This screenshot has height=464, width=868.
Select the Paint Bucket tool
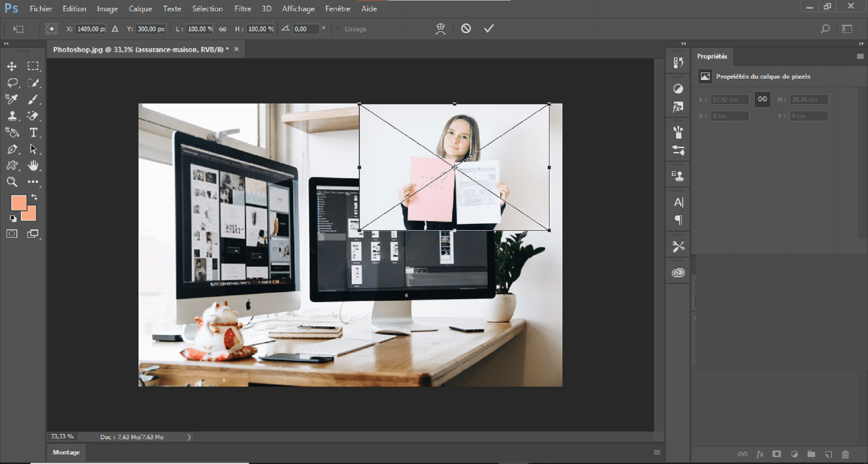click(12, 133)
